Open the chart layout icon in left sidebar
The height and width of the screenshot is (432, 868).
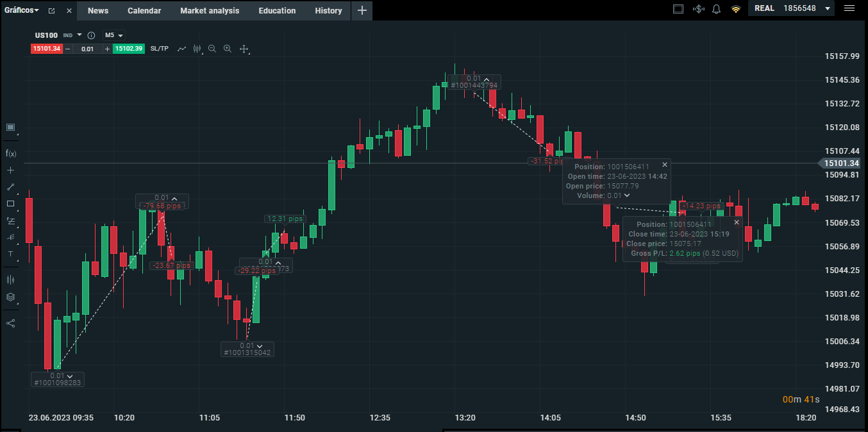click(x=10, y=127)
